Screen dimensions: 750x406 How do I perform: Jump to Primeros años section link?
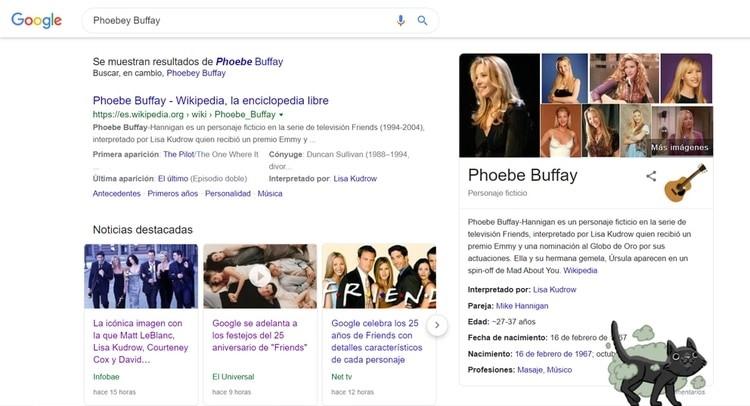(x=173, y=194)
